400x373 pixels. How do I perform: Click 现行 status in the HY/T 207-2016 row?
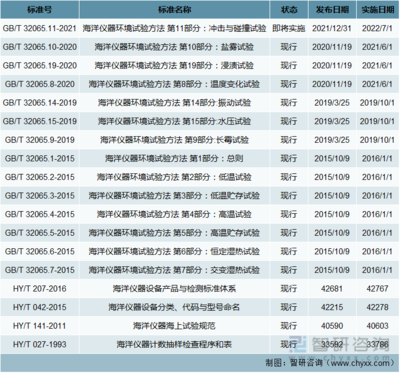(289, 289)
